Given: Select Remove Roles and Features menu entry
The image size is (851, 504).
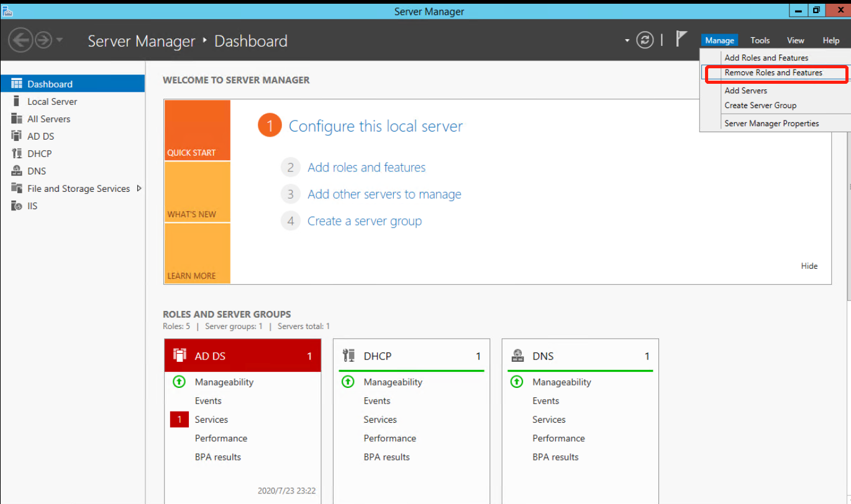Looking at the screenshot, I should pyautogui.click(x=775, y=73).
